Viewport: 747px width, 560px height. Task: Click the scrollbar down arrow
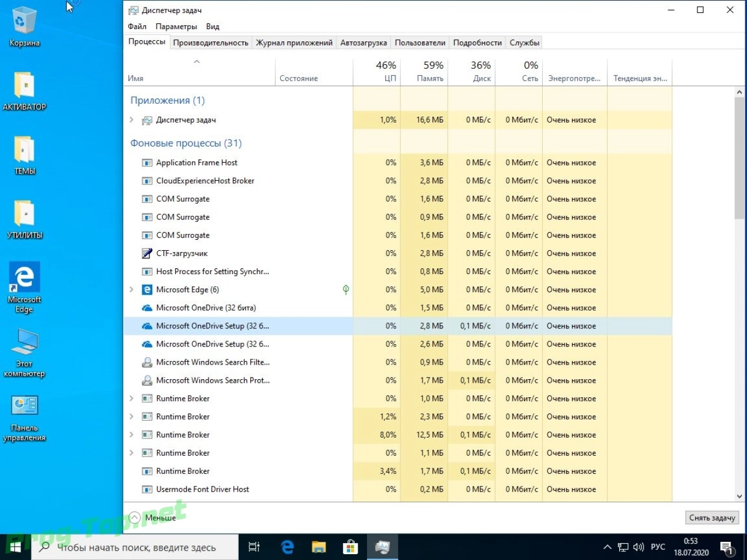pyautogui.click(x=739, y=496)
